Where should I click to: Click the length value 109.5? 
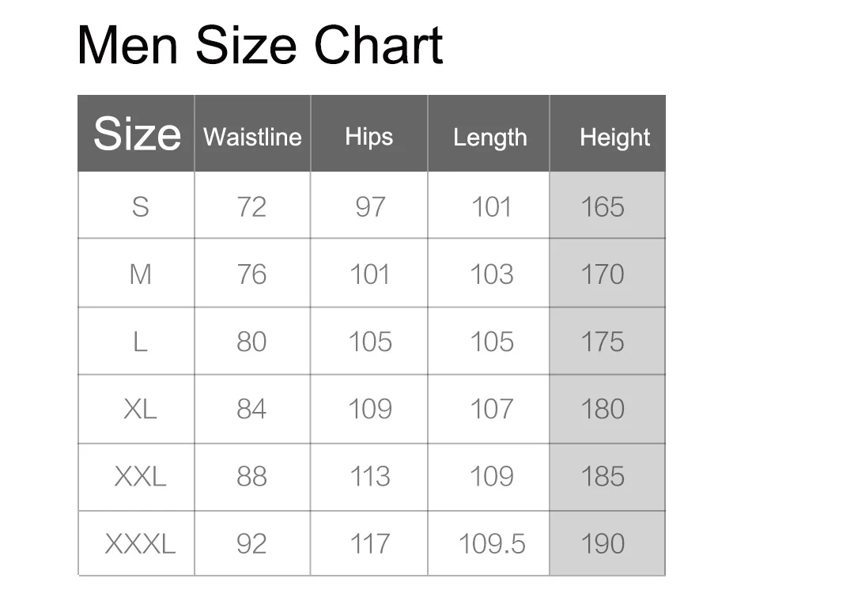[x=492, y=544]
